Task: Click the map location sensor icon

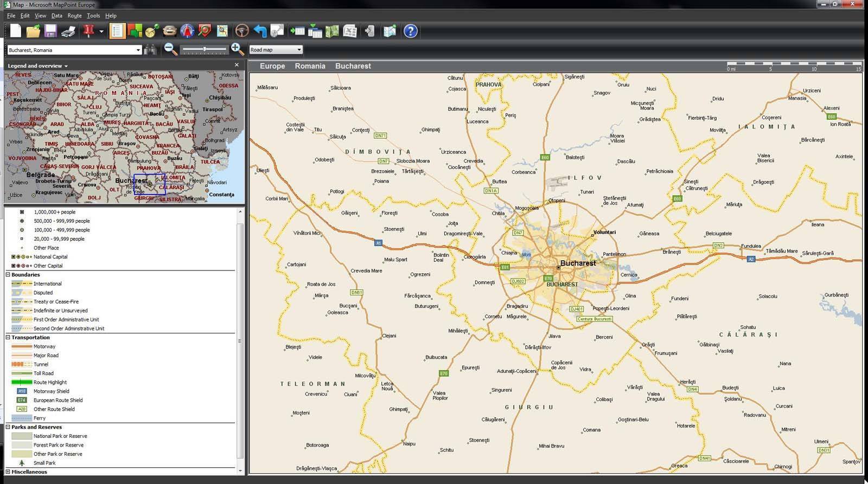Action: (x=222, y=31)
